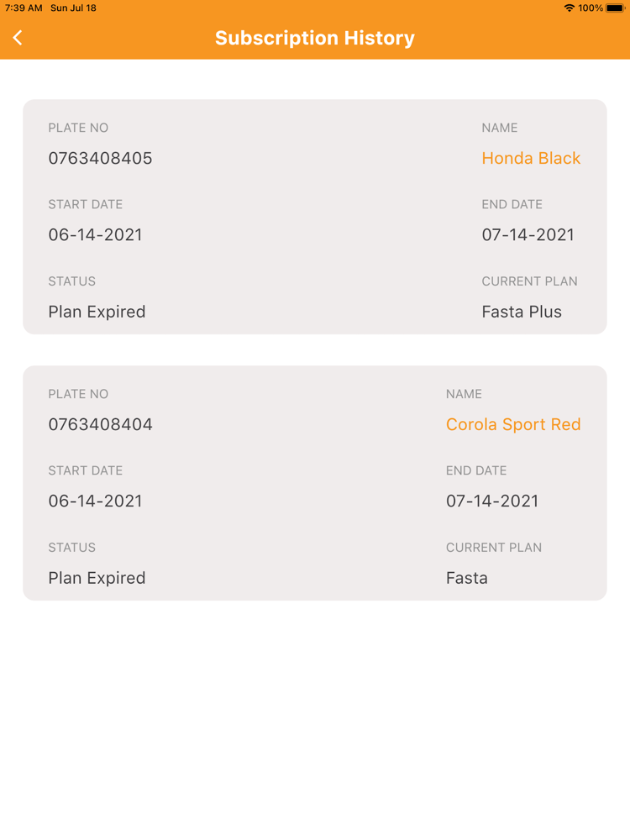Tap Honda Black start date 06-14-2021

[96, 234]
